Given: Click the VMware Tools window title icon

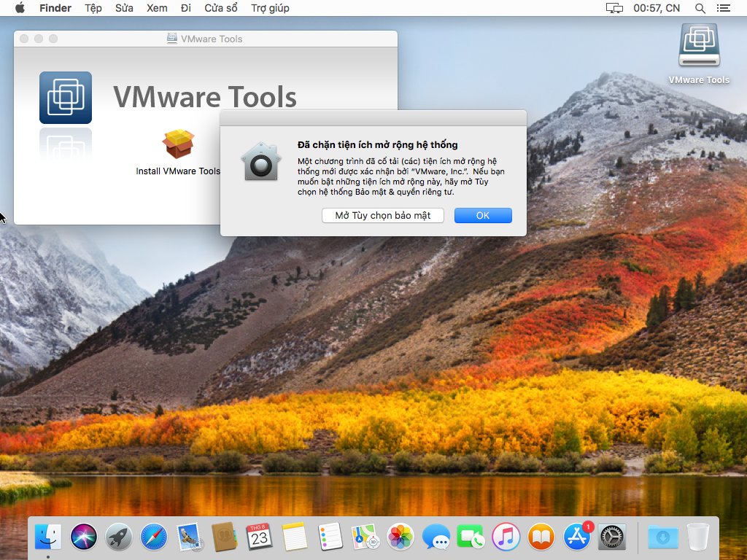Looking at the screenshot, I should pos(172,39).
